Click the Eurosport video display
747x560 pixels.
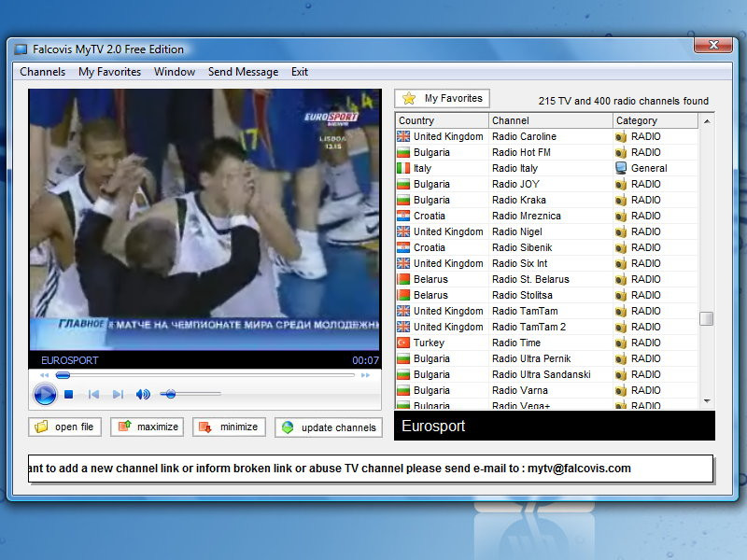click(204, 219)
